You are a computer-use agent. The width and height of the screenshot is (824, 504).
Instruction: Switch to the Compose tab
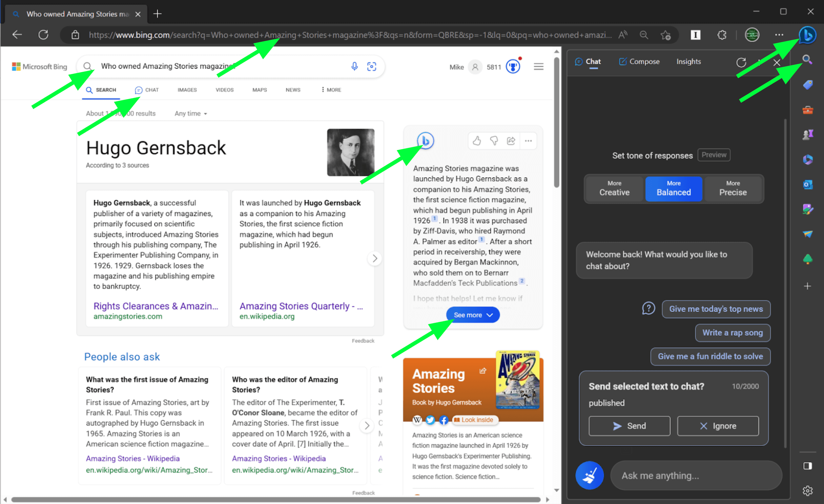click(639, 62)
